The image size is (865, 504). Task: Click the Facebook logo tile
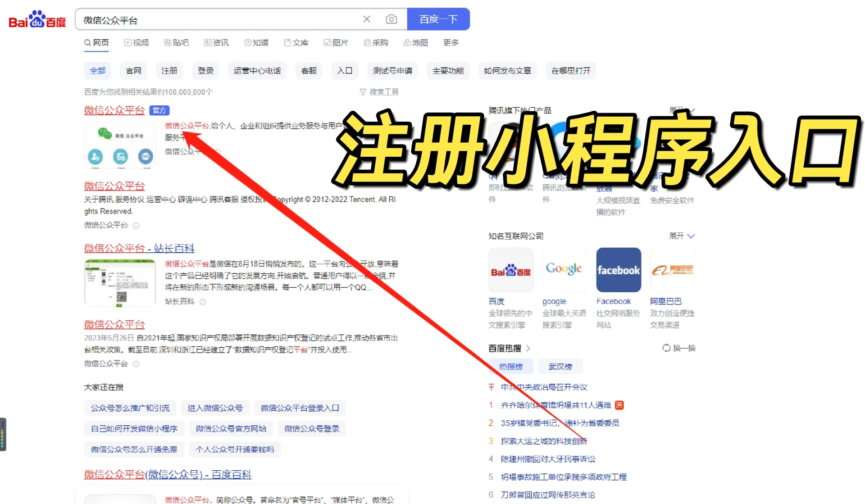point(618,270)
